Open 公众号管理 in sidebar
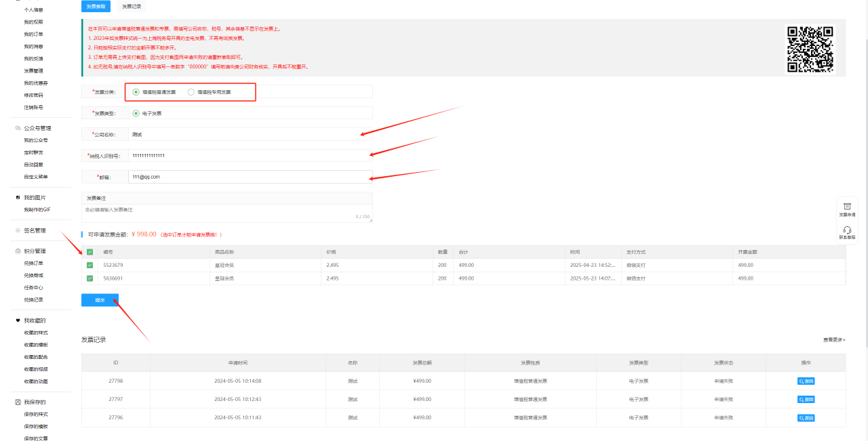The width and height of the screenshot is (868, 441). tap(37, 128)
